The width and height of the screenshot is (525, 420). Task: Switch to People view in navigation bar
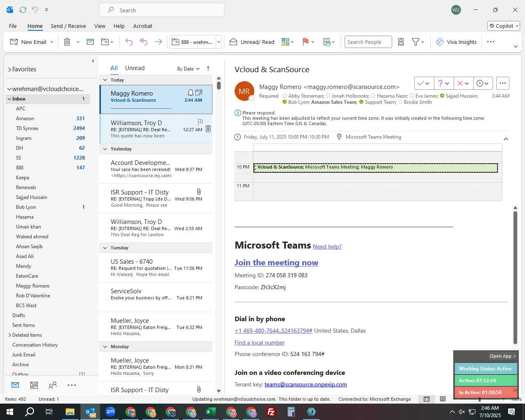point(52,385)
